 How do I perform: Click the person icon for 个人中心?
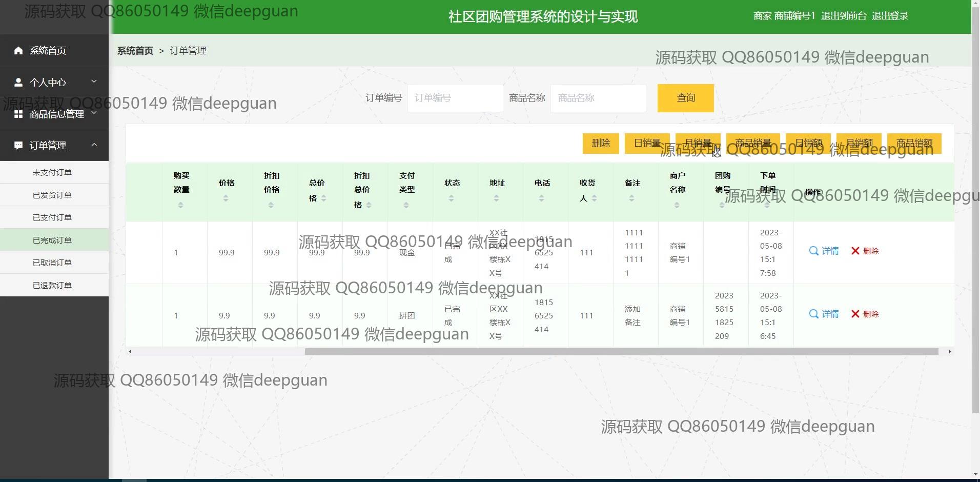(18, 82)
